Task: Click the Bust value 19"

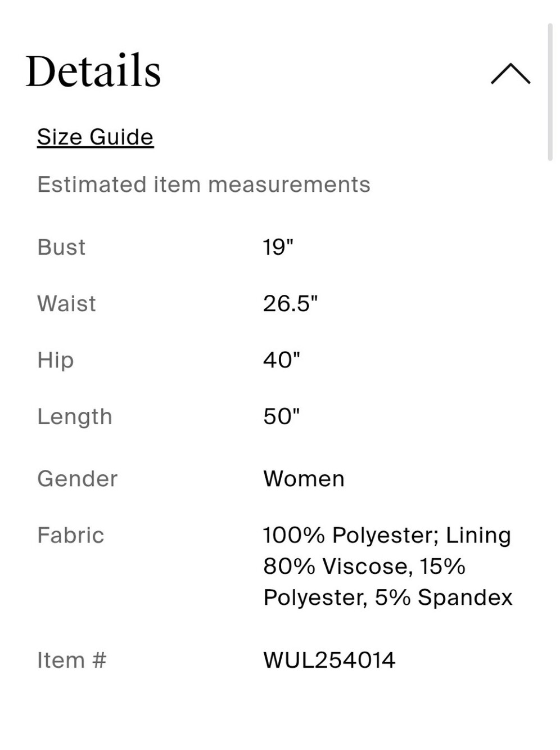Action: point(278,247)
